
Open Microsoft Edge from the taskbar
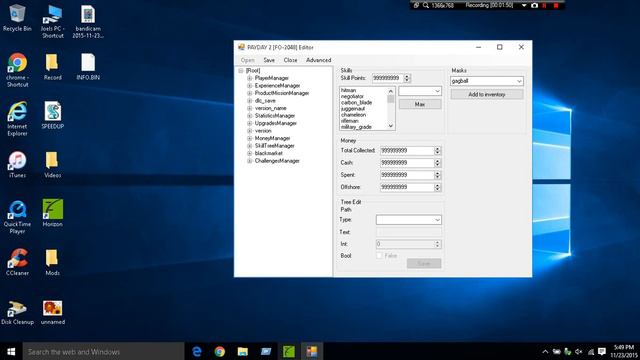pyautogui.click(x=197, y=351)
